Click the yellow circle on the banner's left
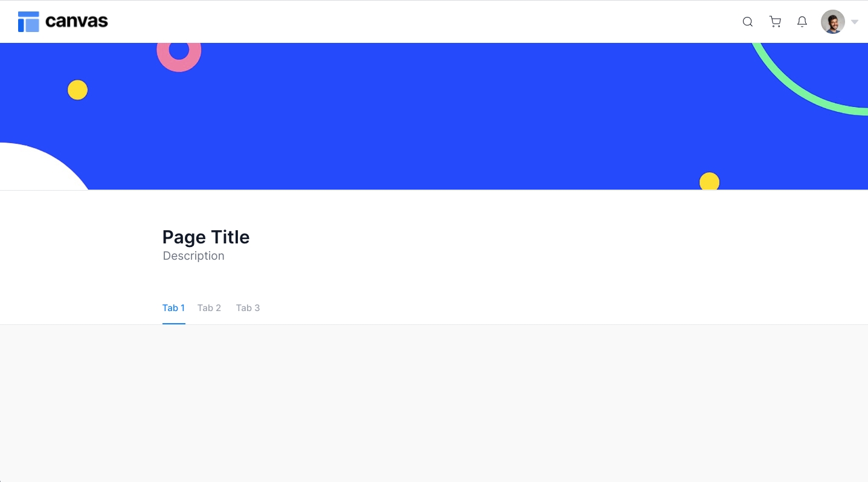 coord(77,90)
